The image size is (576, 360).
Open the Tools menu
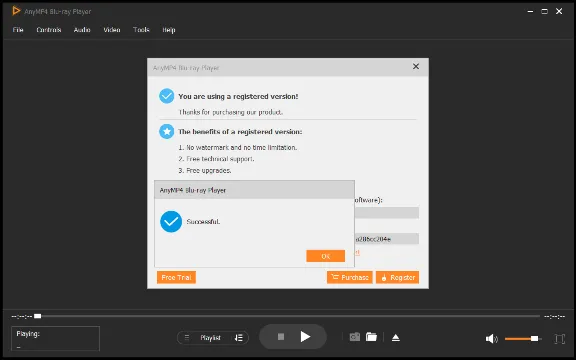(x=141, y=30)
